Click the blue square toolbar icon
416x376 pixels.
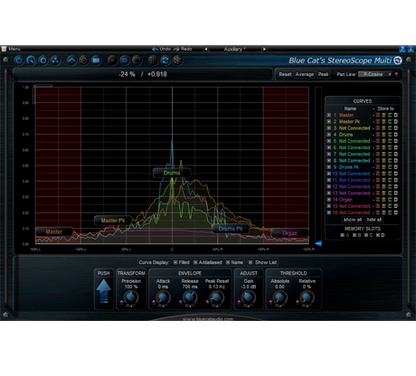pos(125,60)
